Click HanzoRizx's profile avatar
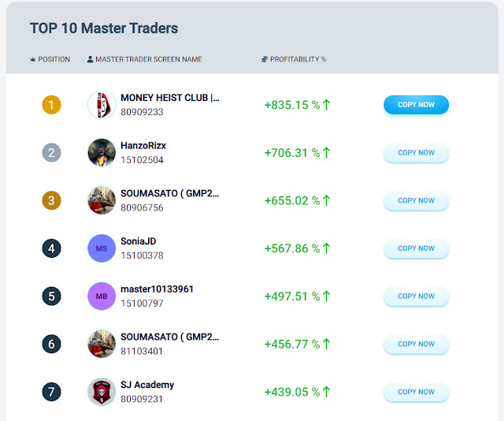 pyautogui.click(x=102, y=153)
